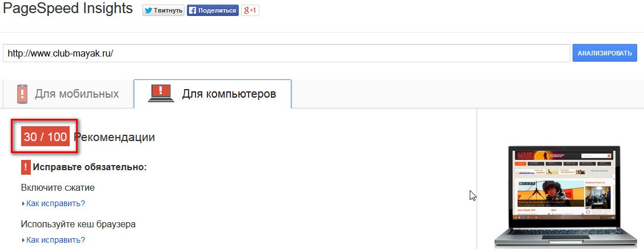Open the Для мобильных tab

click(68, 94)
